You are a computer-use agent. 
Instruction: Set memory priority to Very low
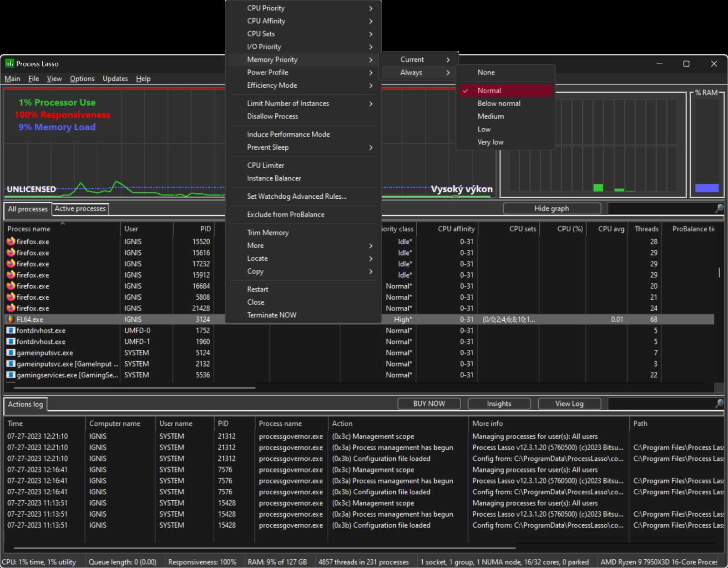(506, 142)
